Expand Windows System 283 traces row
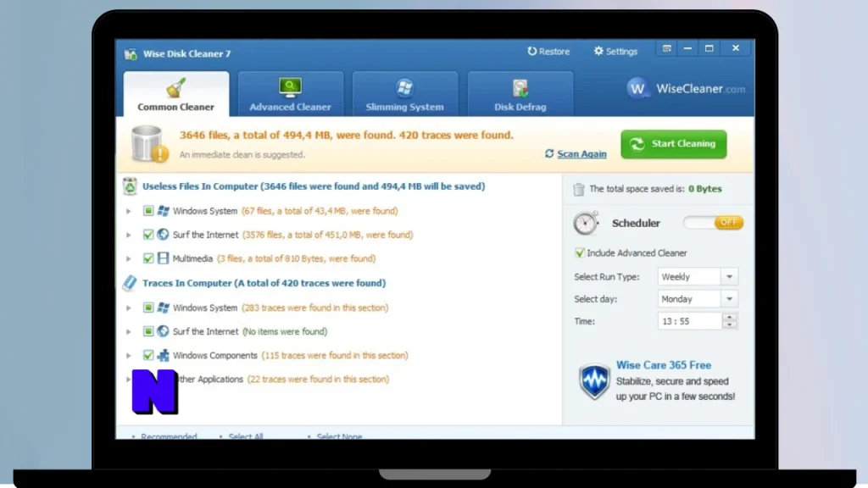 (x=129, y=308)
